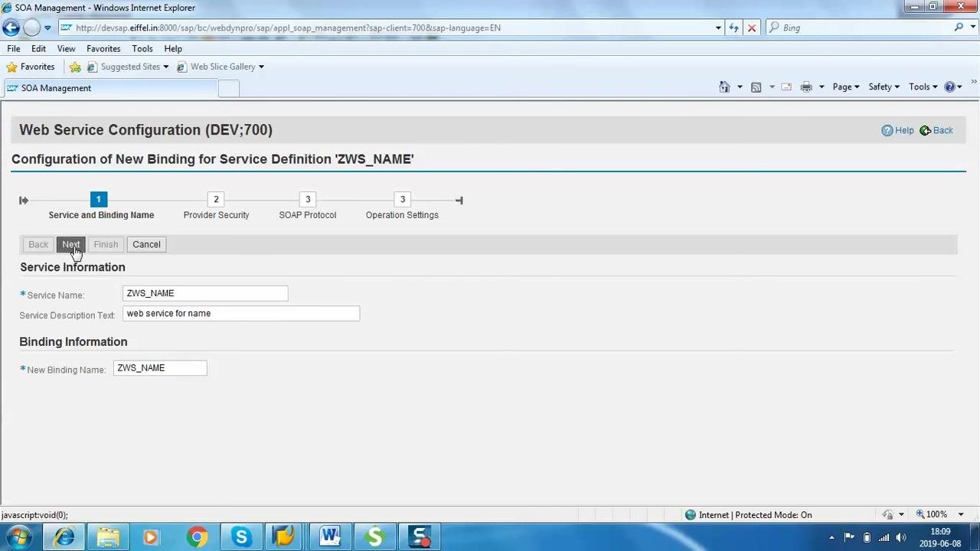Click the Bing search magnifier icon

[959, 28]
